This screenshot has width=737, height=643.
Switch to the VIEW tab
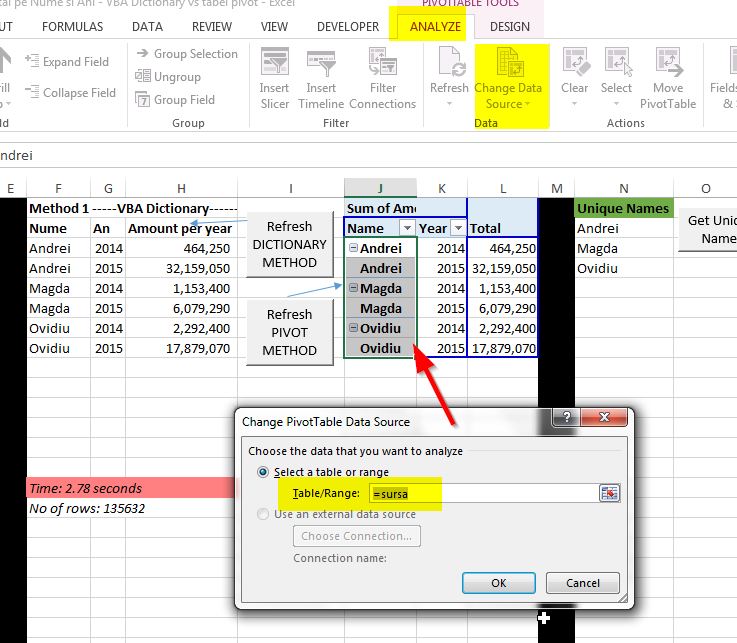coord(274,27)
